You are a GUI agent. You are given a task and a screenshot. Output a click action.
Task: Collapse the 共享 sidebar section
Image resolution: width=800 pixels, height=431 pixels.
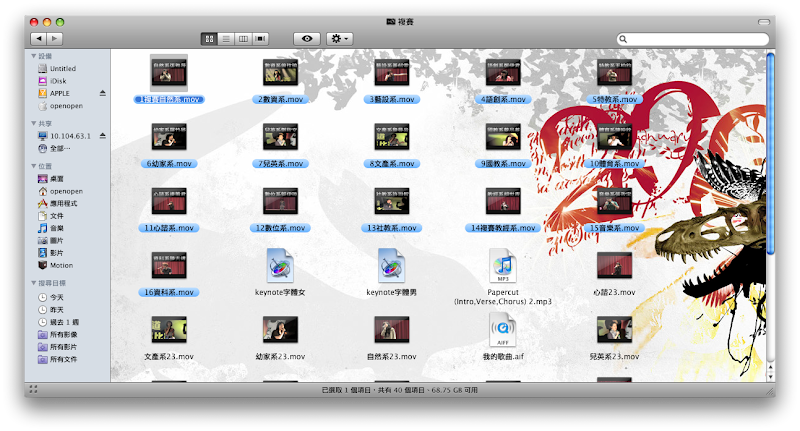pos(34,123)
